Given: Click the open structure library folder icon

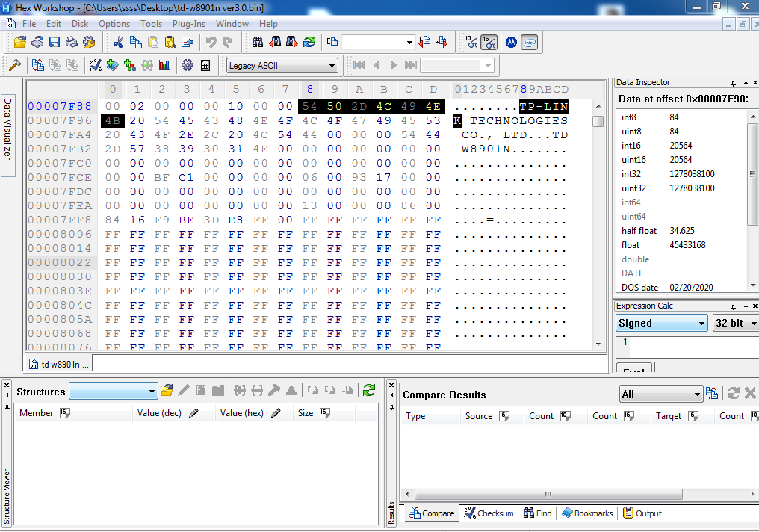Looking at the screenshot, I should 167,390.
